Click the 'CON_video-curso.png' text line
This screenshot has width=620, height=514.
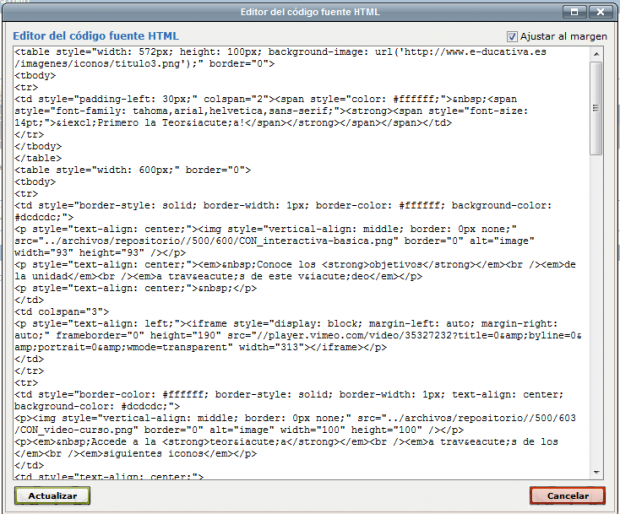click(x=239, y=430)
